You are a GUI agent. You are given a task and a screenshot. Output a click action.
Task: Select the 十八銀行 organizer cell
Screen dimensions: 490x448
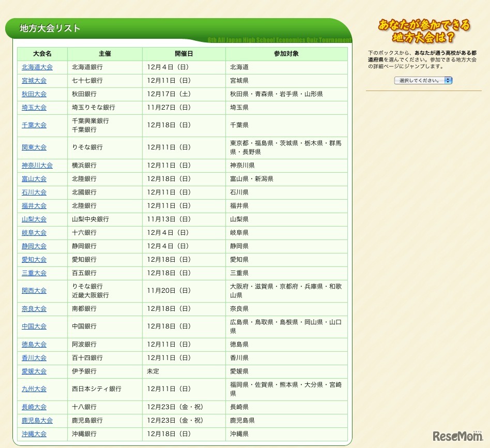[x=105, y=407]
